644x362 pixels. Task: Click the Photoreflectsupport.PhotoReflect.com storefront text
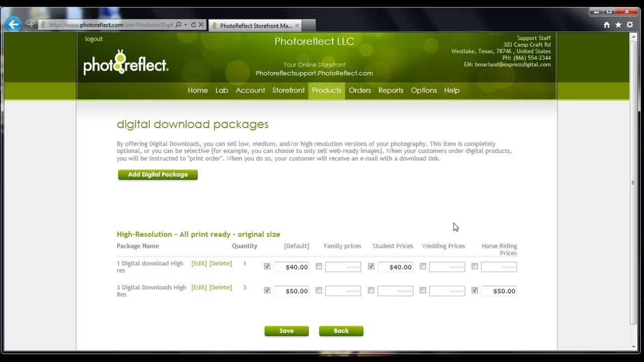click(x=314, y=73)
